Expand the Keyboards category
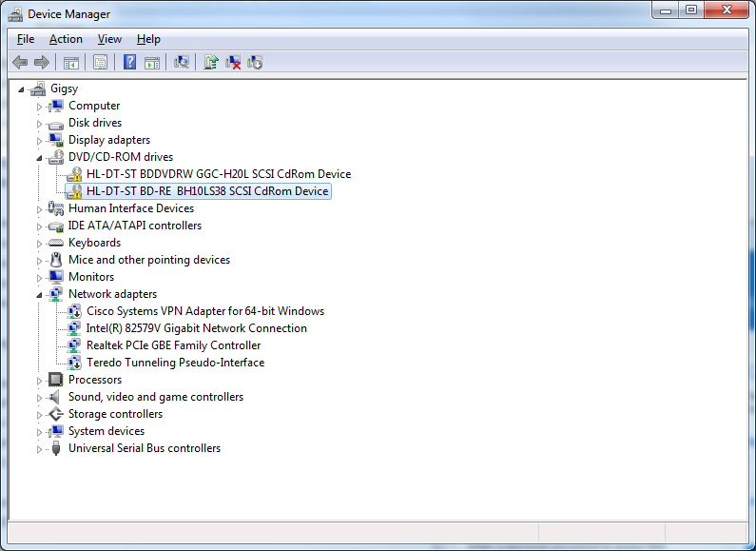Viewport: 756px width, 551px height. pyautogui.click(x=40, y=244)
